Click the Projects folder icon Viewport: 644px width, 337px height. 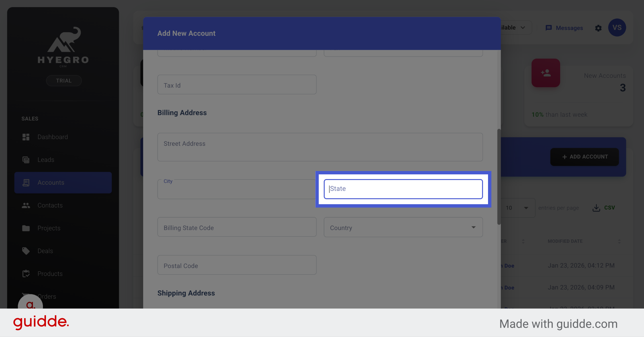(26, 228)
